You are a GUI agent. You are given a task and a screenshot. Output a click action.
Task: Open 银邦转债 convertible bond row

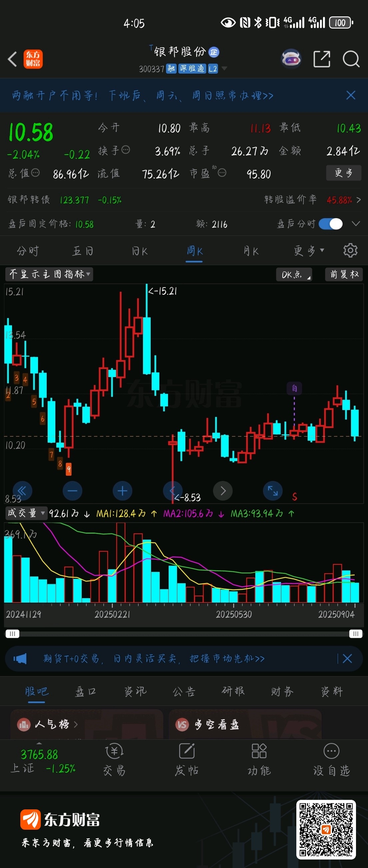point(65,200)
